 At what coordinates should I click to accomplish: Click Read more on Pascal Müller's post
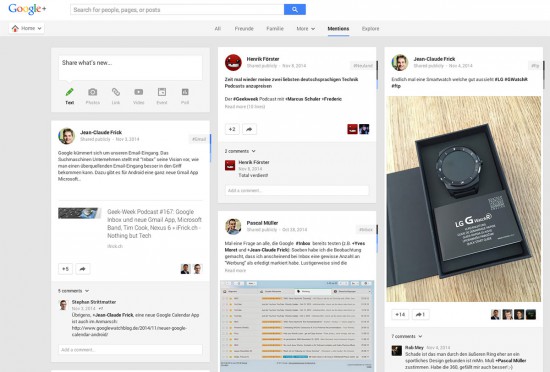coord(235,271)
